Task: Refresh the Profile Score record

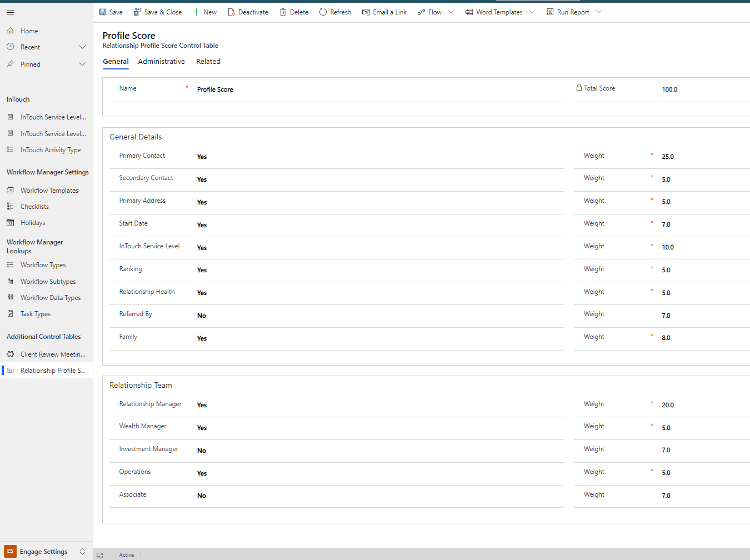Action: coord(335,12)
